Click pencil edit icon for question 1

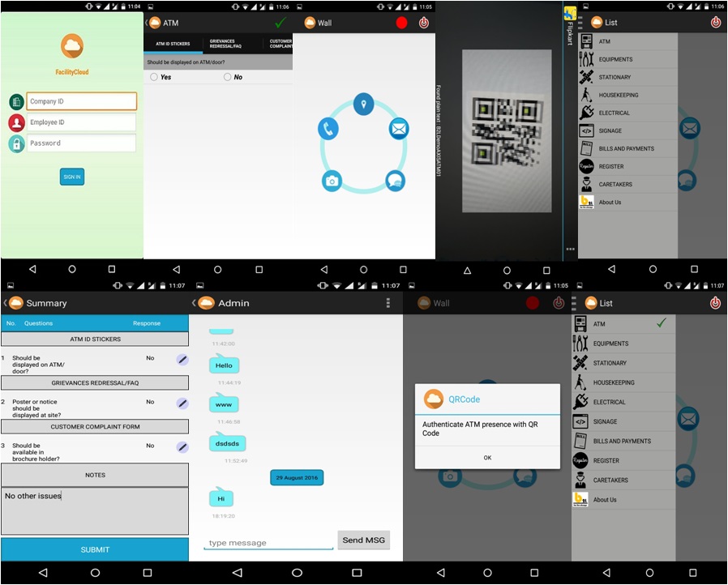point(182,360)
